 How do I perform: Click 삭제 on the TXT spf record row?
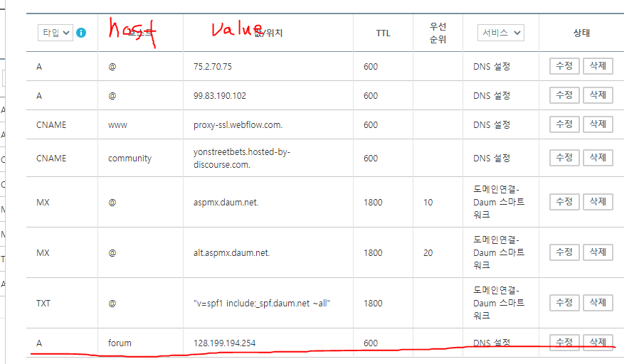click(x=598, y=303)
